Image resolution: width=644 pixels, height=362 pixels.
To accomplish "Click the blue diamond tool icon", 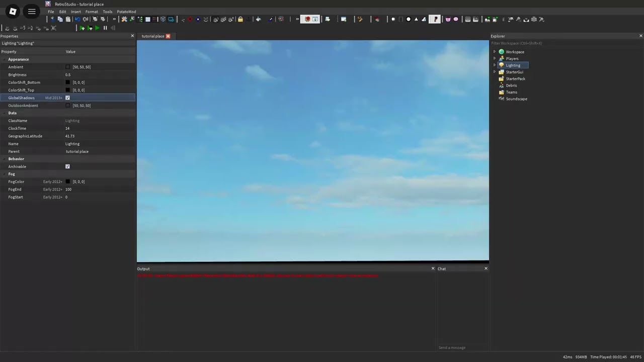I will [198, 19].
